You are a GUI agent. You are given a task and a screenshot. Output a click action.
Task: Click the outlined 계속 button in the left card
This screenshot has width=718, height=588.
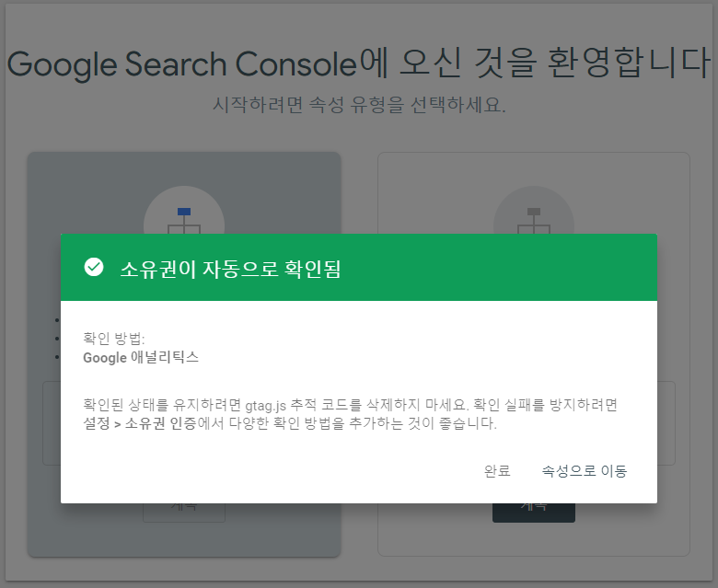184,513
